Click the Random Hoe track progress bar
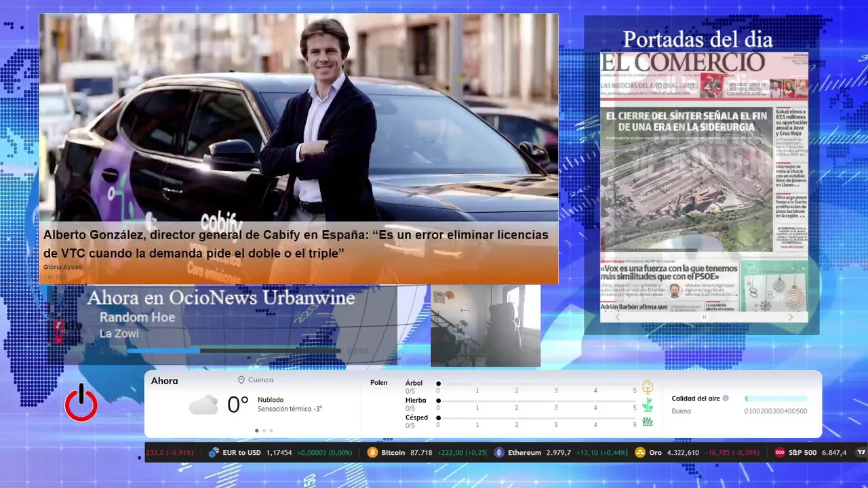The image size is (868, 488). coord(234,350)
